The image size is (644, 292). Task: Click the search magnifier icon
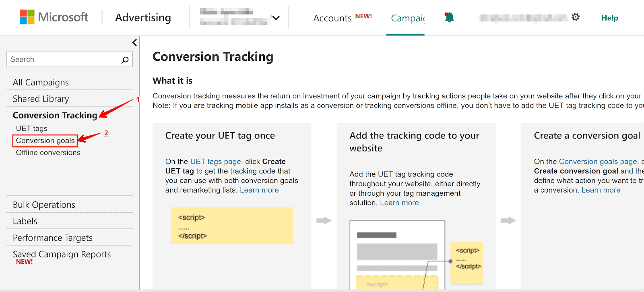point(125,60)
